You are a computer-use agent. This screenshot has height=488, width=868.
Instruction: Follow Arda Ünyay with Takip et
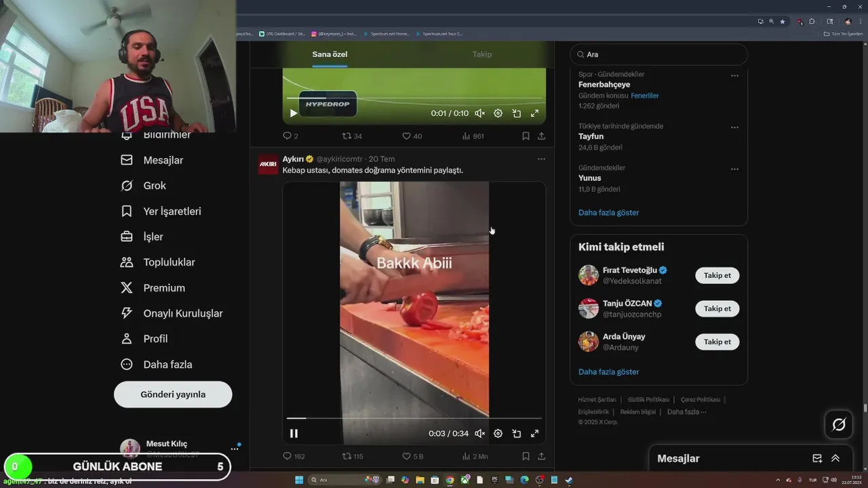click(x=717, y=342)
